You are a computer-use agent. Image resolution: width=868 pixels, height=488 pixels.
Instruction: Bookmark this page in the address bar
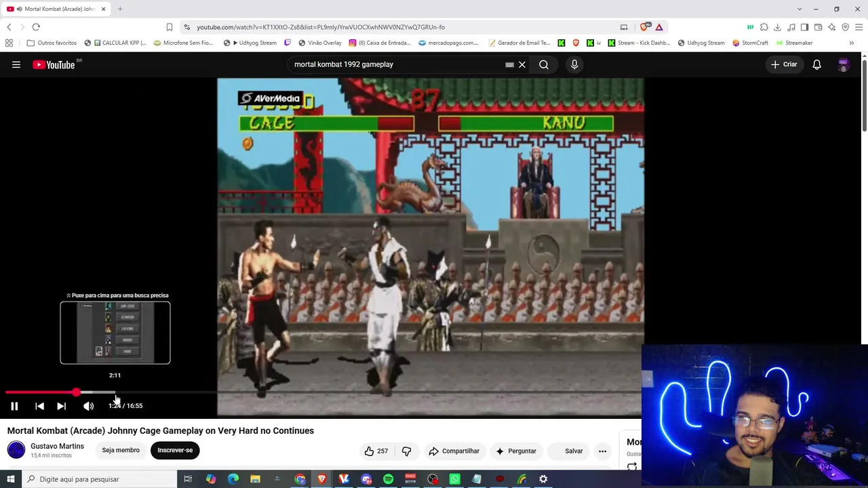[170, 27]
